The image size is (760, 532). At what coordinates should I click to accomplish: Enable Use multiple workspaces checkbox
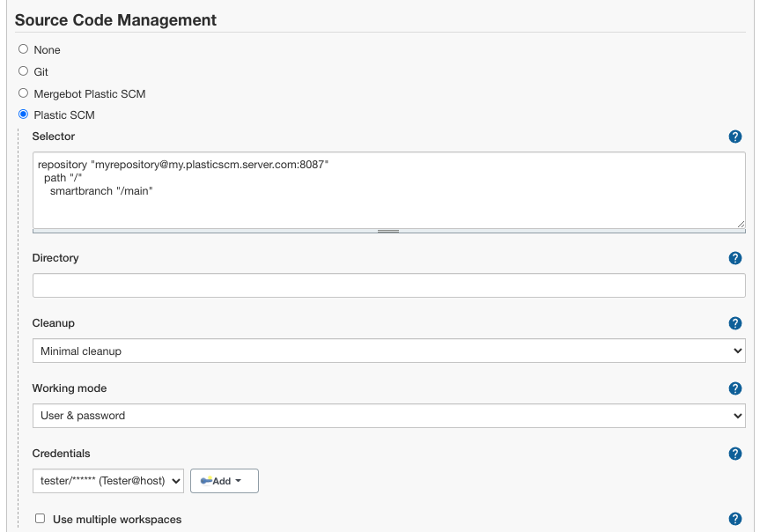pos(41,519)
